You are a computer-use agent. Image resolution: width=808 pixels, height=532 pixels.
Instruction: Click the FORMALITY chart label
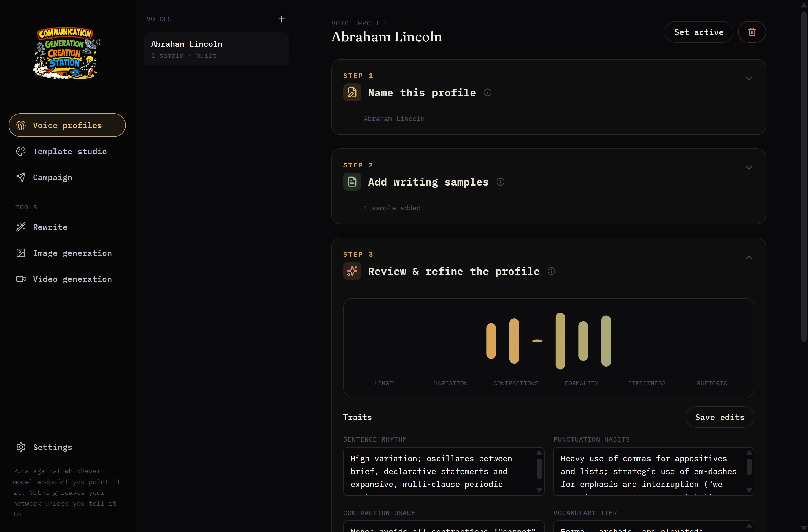[581, 383]
